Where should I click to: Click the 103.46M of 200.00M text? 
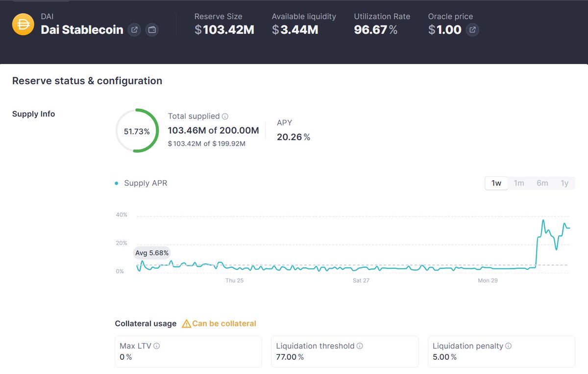pyautogui.click(x=213, y=131)
